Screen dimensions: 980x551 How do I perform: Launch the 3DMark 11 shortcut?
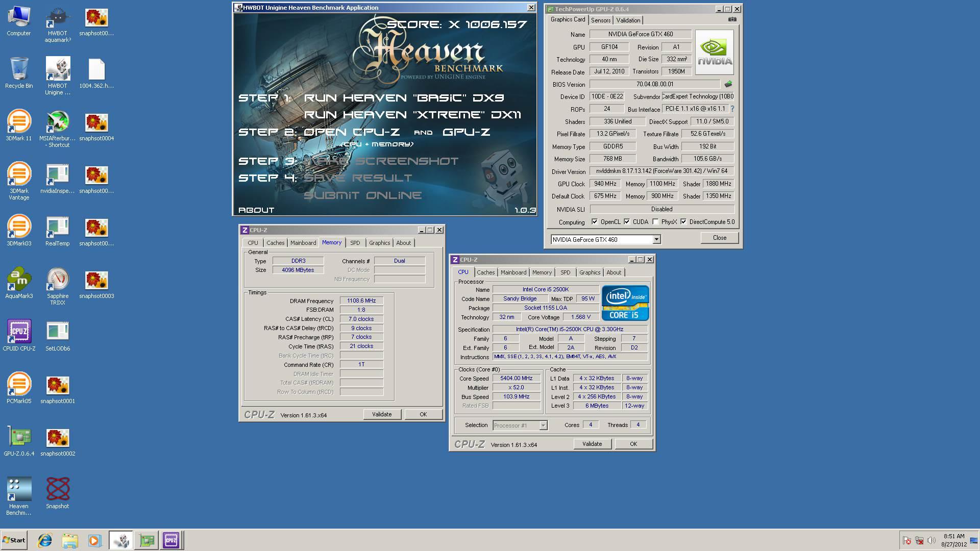coord(19,125)
